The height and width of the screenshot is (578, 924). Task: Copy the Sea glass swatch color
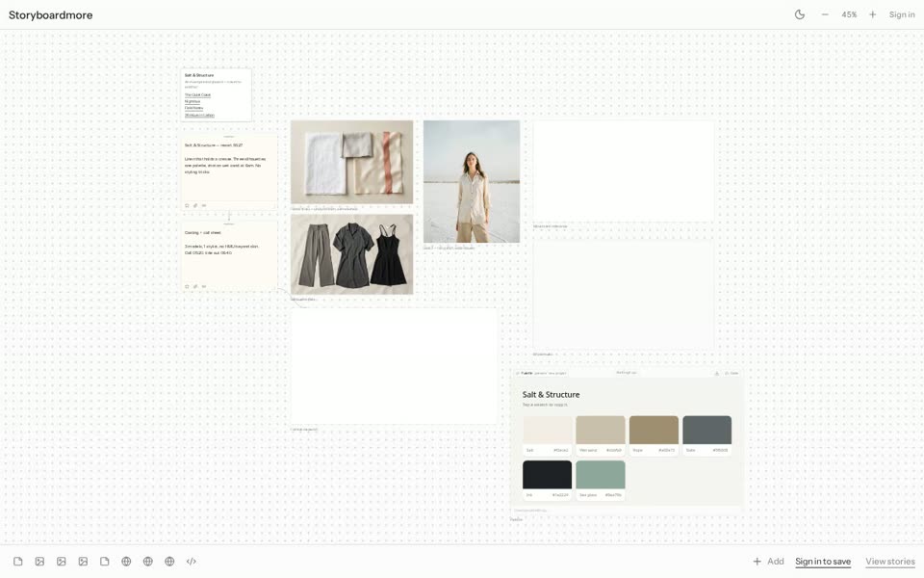601,480
